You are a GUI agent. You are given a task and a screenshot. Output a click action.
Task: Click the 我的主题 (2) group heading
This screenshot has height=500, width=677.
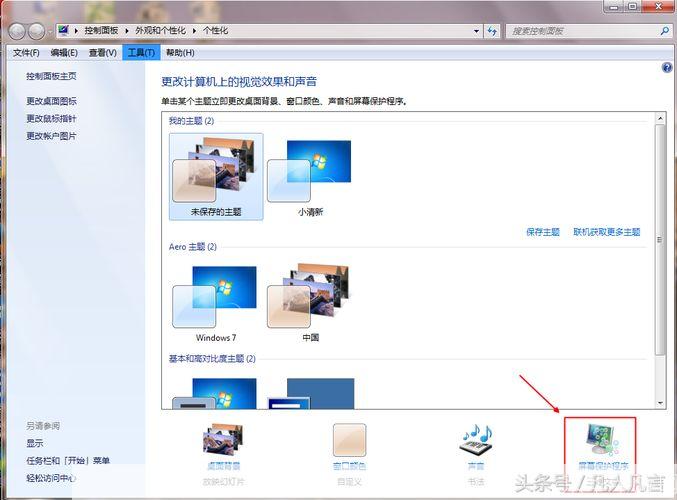[191, 121]
